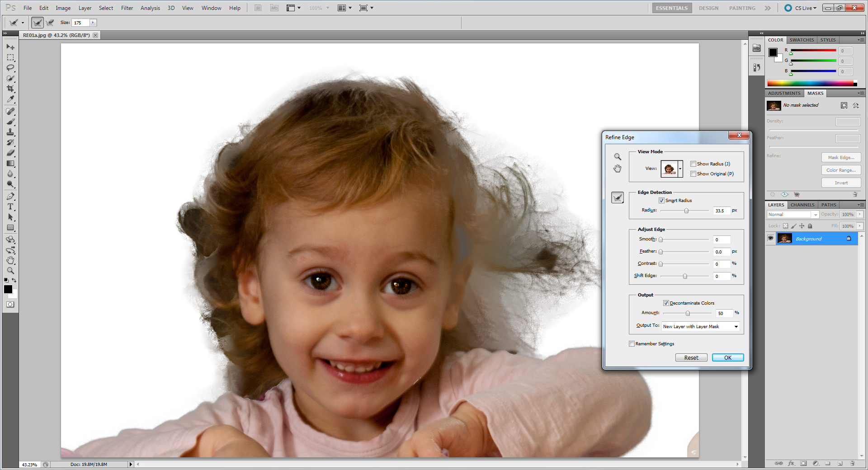Choose Erase Refinements tool in options bar
Image resolution: width=868 pixels, height=470 pixels.
pyautogui.click(x=50, y=23)
